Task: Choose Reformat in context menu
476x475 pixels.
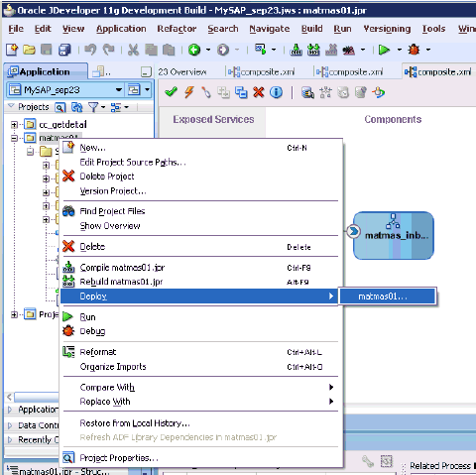Action: (x=98, y=352)
